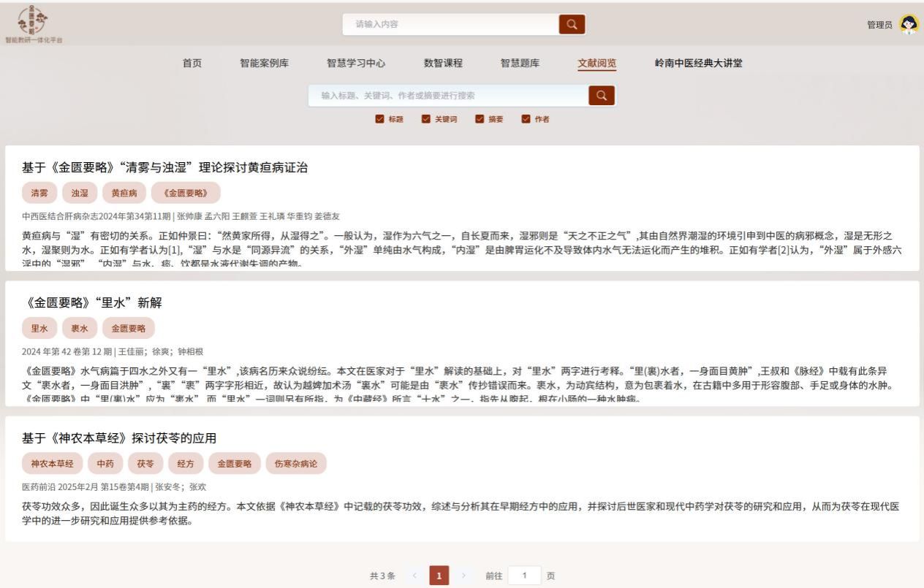Click the 伤寒杂病论 keyword tag
This screenshot has height=588, width=924.
pos(296,464)
